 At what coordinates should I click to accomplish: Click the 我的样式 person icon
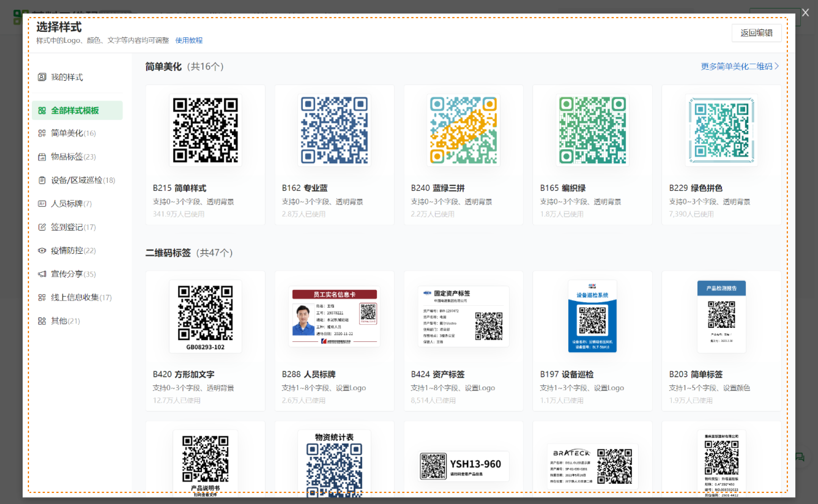pyautogui.click(x=42, y=77)
